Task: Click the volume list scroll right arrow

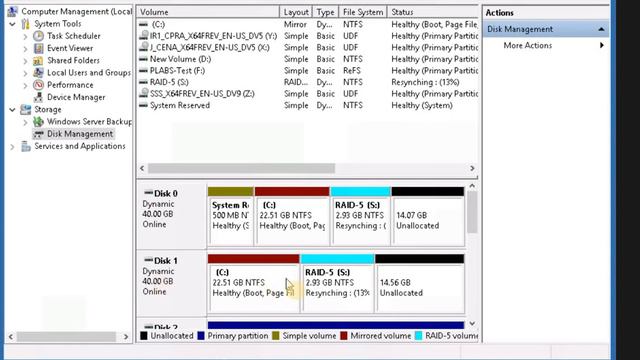Action: [x=472, y=169]
